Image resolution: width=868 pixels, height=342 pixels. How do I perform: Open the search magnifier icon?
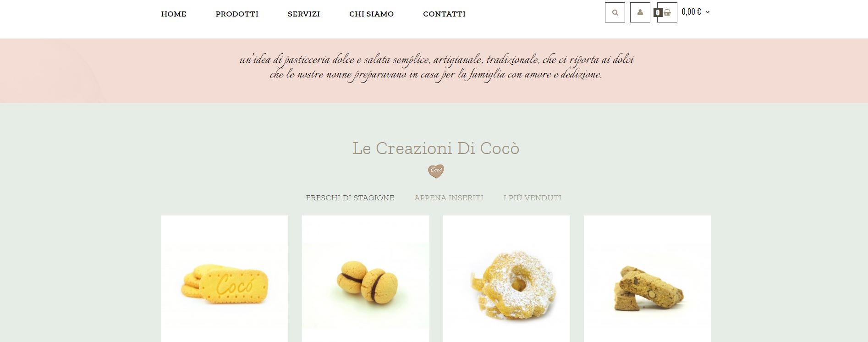[x=615, y=12]
